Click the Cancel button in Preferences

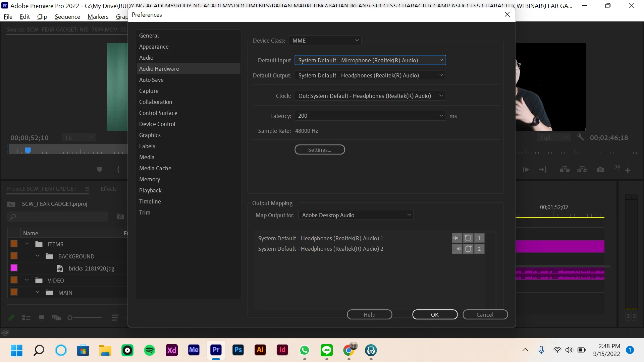pos(485,315)
